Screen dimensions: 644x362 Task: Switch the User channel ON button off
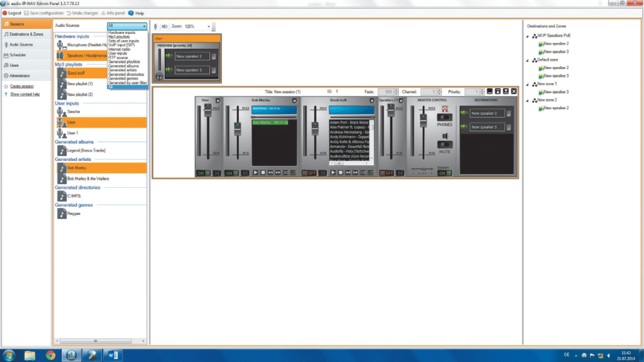pos(202,172)
